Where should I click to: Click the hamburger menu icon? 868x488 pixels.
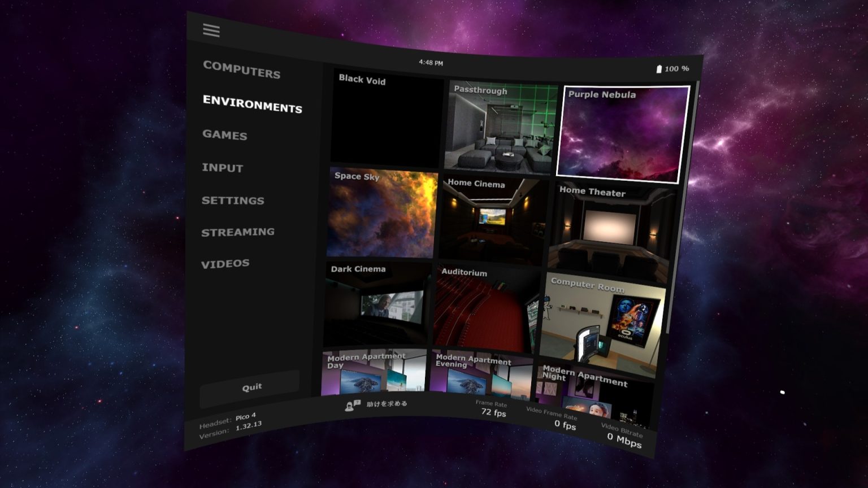click(x=211, y=30)
